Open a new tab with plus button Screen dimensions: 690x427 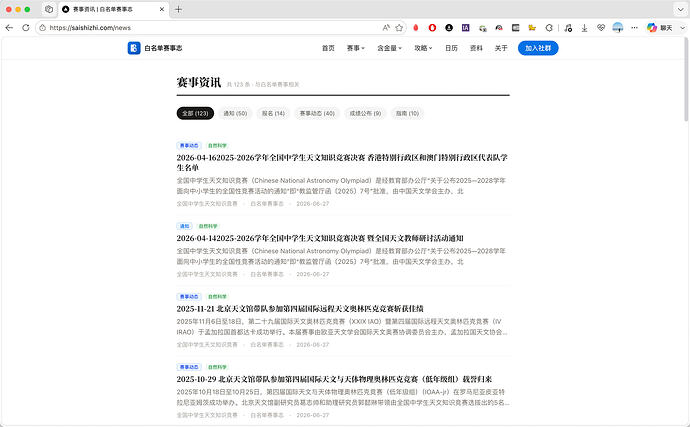[x=178, y=9]
